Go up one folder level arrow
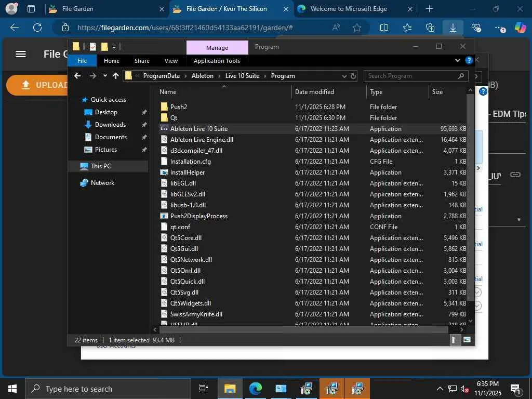The image size is (532, 399). 116,76
